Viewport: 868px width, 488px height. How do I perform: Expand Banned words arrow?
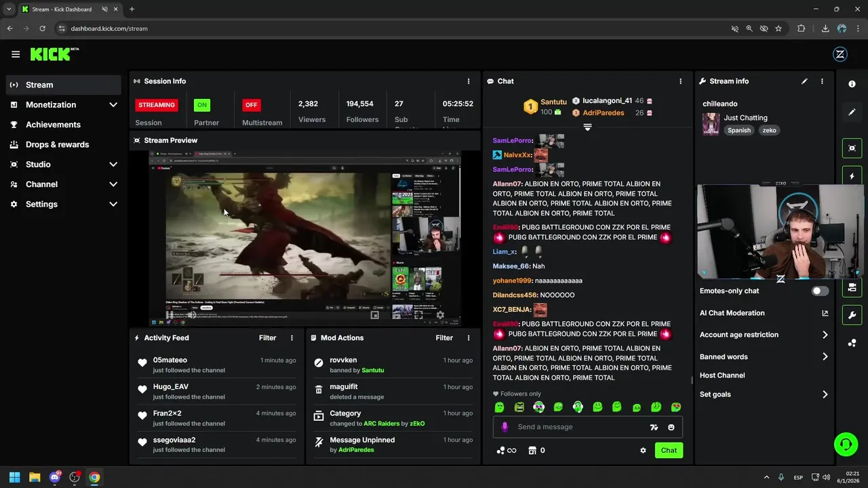click(825, 357)
